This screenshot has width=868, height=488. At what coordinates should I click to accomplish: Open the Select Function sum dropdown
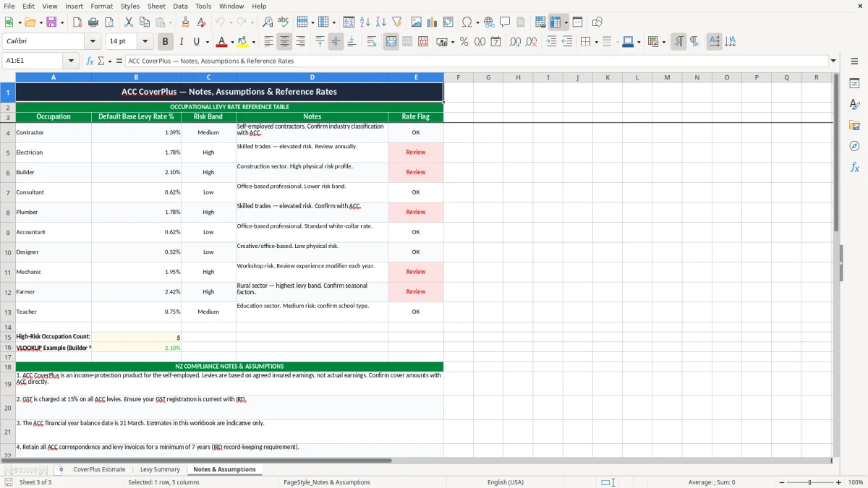click(x=109, y=61)
